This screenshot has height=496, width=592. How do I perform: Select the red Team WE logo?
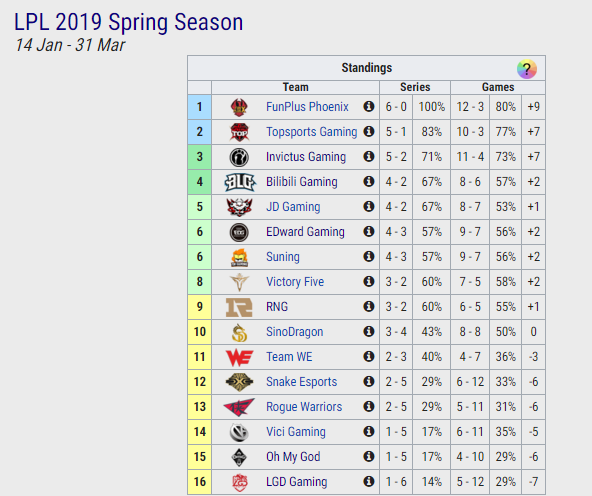pos(239,357)
